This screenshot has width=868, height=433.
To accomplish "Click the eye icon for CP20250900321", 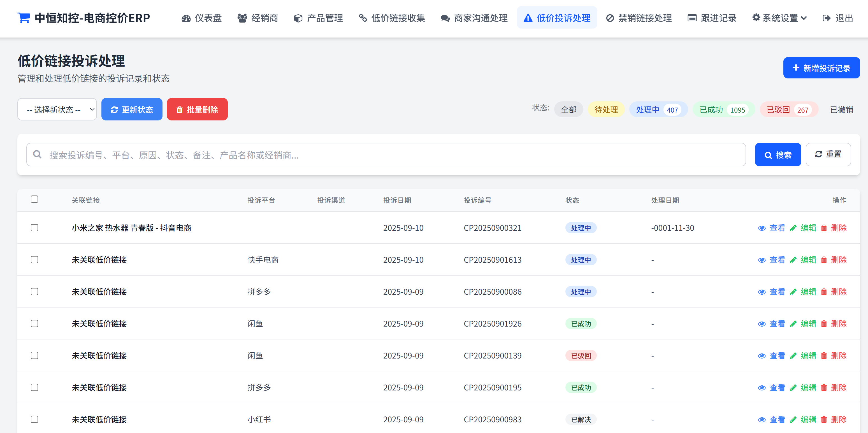I will 762,228.
